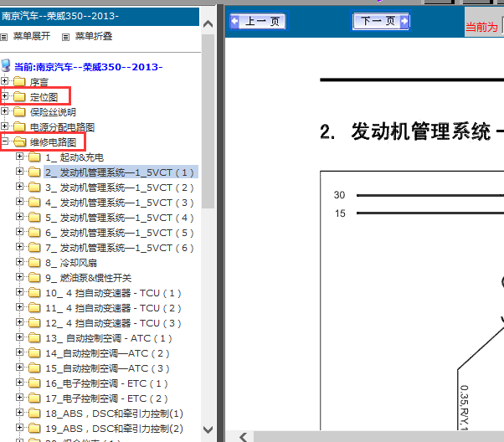The height and width of the screenshot is (442, 504).
Task: Expand the 定位图 folder node
Action: pyautogui.click(x=4, y=95)
